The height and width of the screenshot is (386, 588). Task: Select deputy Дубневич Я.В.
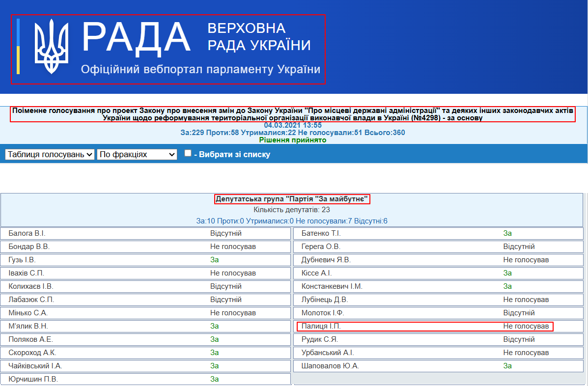click(x=326, y=260)
